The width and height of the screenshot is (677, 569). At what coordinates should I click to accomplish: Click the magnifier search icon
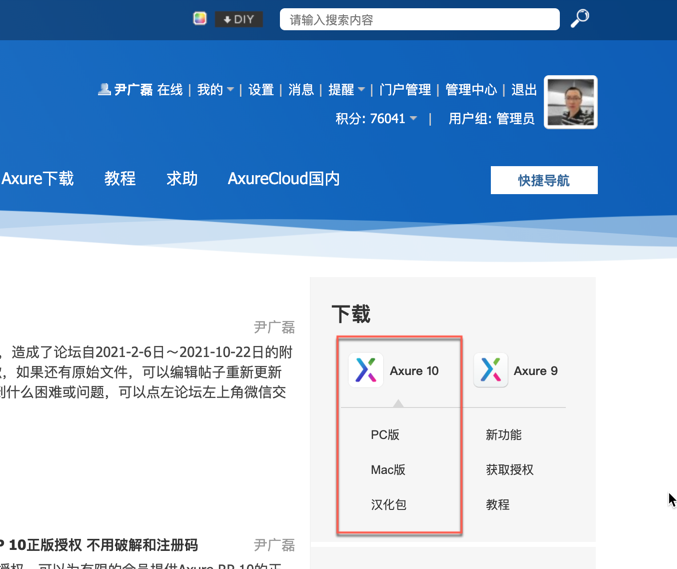tap(579, 19)
